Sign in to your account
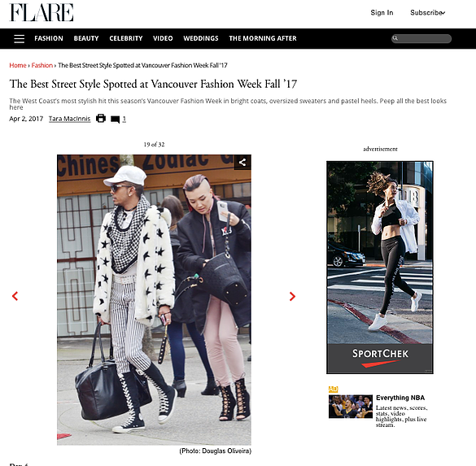The height and width of the screenshot is (466, 476). point(382,13)
